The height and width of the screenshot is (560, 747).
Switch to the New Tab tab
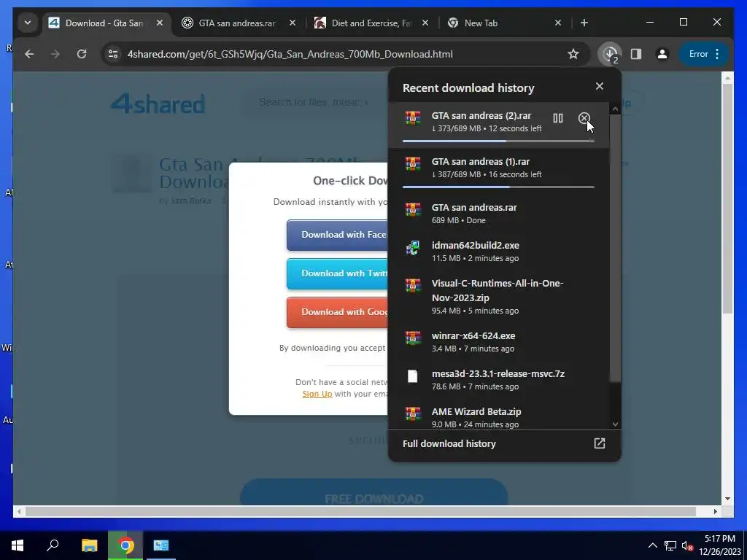[504, 23]
